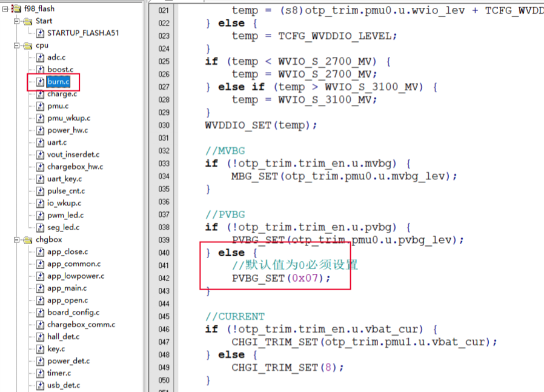Click the uart.c file icon
This screenshot has height=392, width=544.
click(41, 142)
